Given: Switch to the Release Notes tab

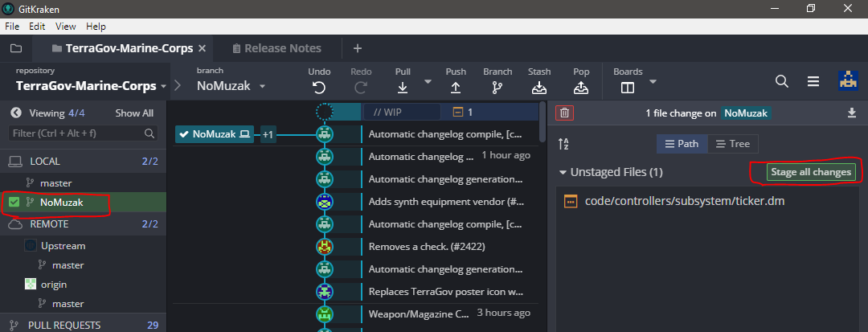Looking at the screenshot, I should click(x=276, y=49).
